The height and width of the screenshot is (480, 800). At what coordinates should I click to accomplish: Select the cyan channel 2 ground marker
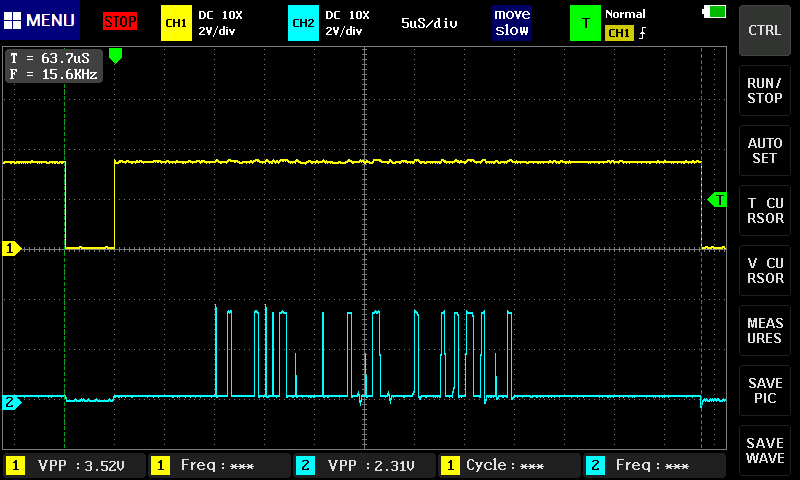[11, 402]
